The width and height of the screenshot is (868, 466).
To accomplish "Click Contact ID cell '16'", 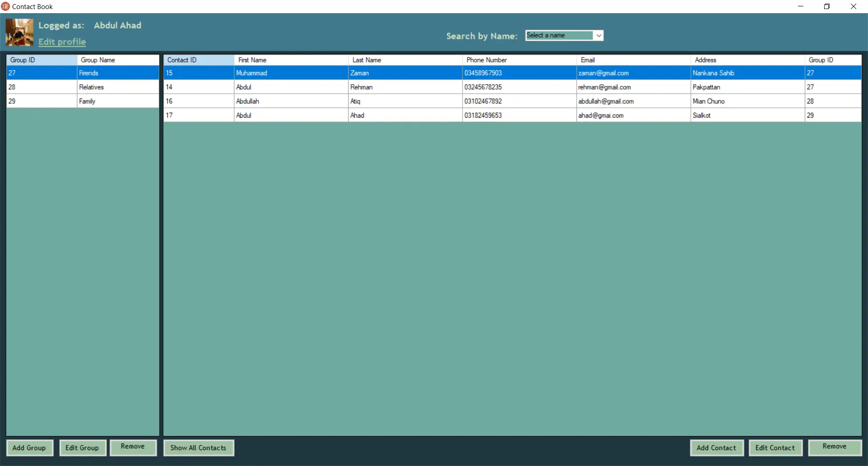I will pyautogui.click(x=199, y=101).
